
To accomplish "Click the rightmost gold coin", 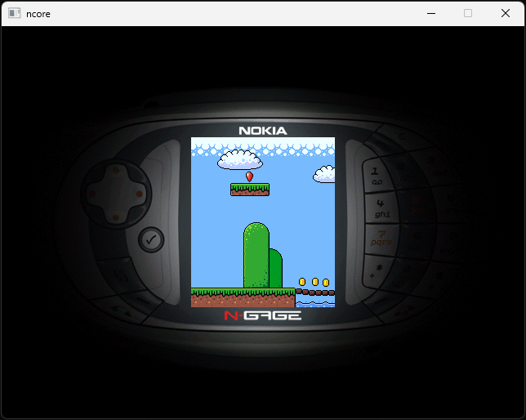I will point(326,283).
